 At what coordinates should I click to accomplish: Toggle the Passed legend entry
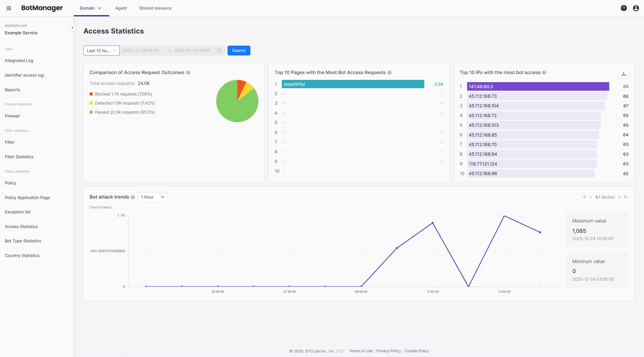coord(125,112)
